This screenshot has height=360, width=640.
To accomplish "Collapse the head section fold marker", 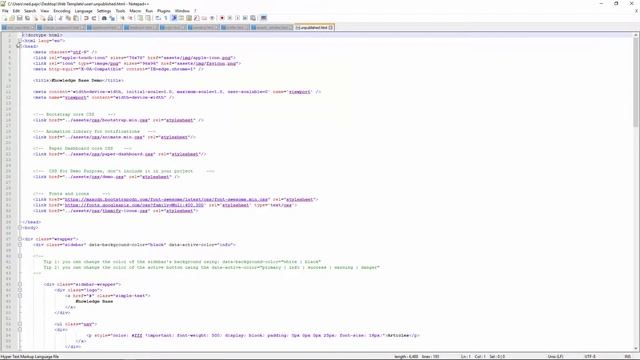I will [x=20, y=47].
